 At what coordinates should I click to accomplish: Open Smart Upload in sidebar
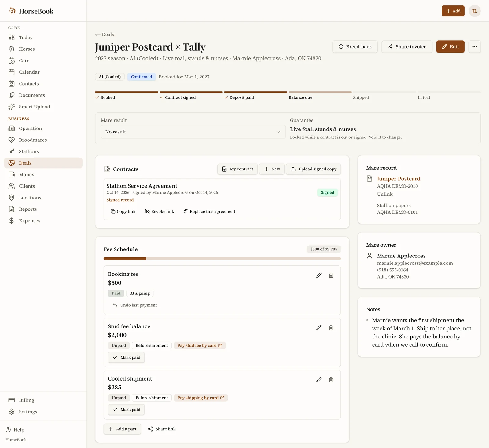coord(43,107)
